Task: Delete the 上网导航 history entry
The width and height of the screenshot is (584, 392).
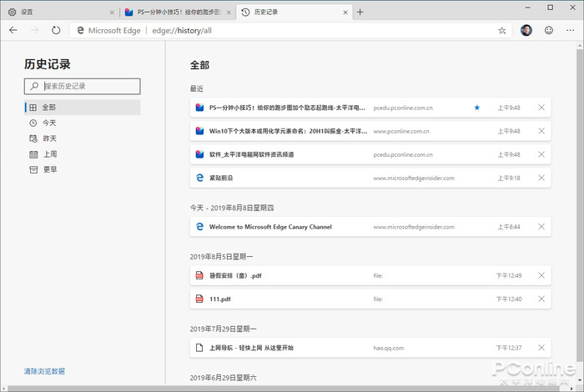Action: coord(541,347)
